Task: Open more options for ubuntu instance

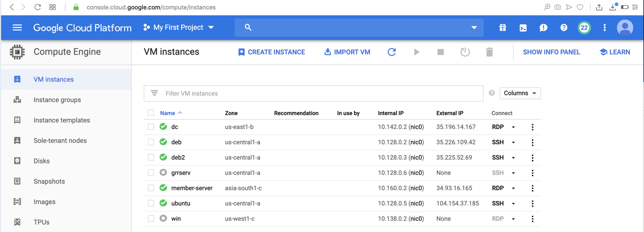Action: [x=532, y=203]
